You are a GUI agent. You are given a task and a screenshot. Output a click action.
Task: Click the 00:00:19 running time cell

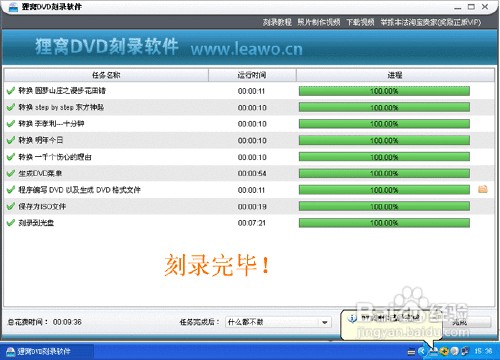coord(252,206)
